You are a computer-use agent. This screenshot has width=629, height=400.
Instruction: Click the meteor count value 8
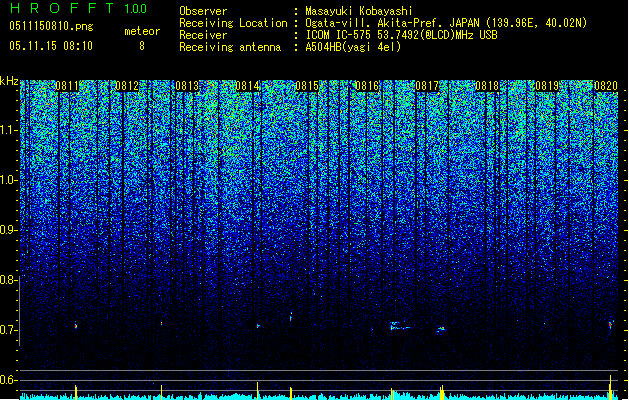point(142,46)
